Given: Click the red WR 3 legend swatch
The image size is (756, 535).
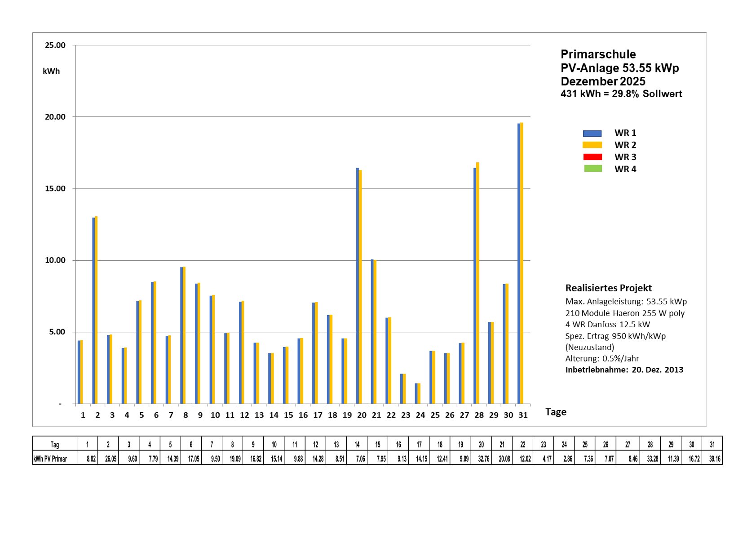Looking at the screenshot, I should tap(592, 157).
